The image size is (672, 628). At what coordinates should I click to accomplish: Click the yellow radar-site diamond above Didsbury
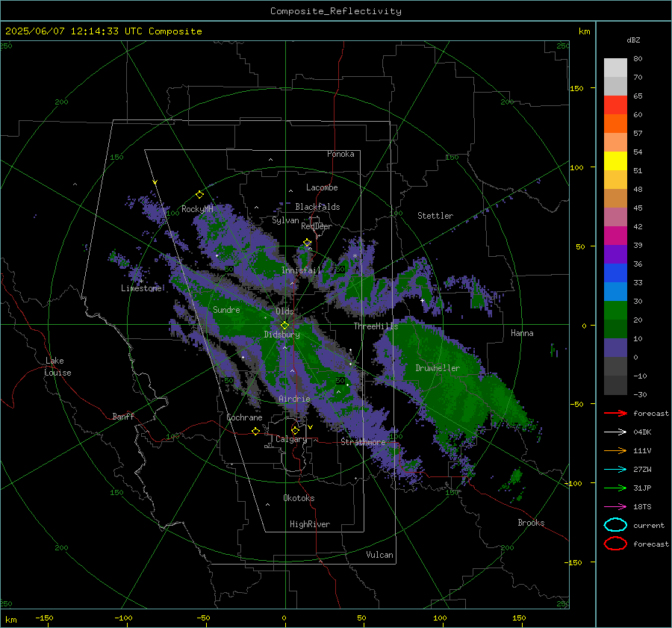(x=284, y=326)
